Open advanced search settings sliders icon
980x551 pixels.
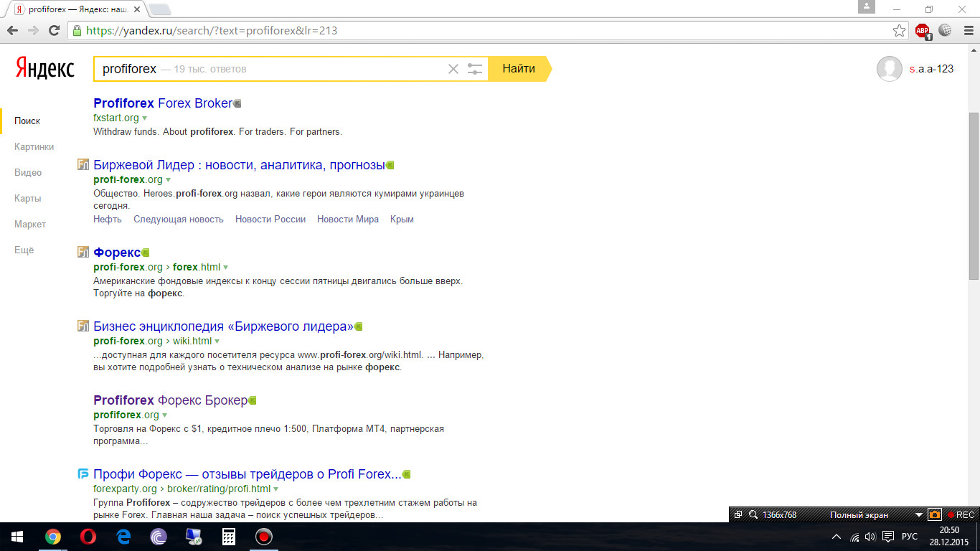click(474, 69)
